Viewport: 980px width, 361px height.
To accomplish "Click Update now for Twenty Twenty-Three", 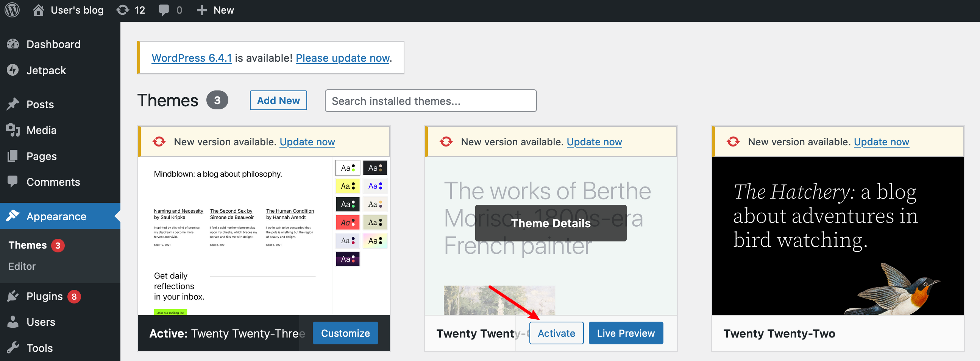I will [x=307, y=142].
